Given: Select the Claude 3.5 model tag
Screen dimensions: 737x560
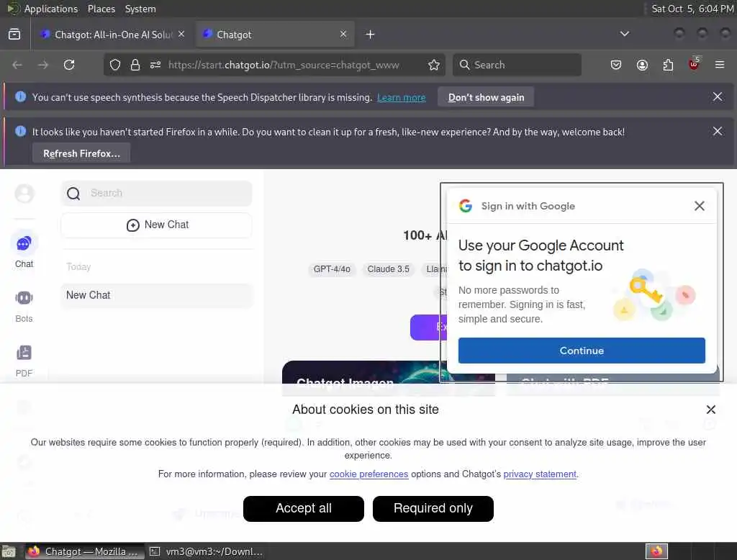Looking at the screenshot, I should (x=388, y=269).
